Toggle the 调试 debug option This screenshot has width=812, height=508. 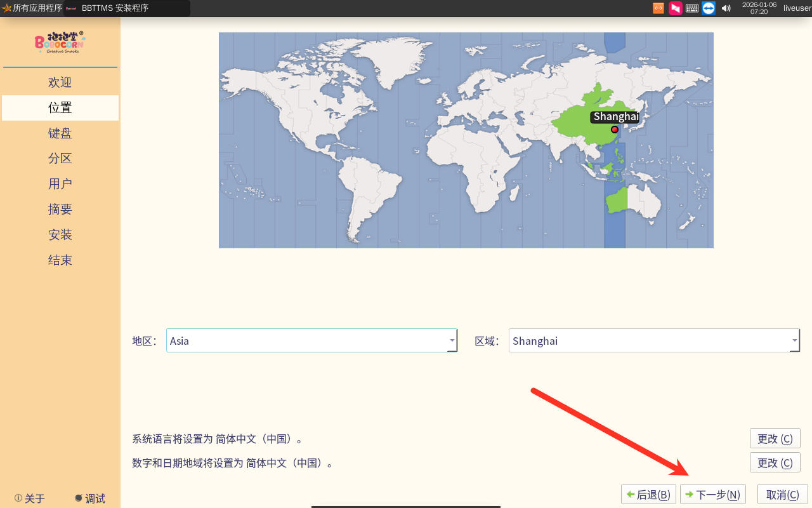pyautogui.click(x=89, y=498)
